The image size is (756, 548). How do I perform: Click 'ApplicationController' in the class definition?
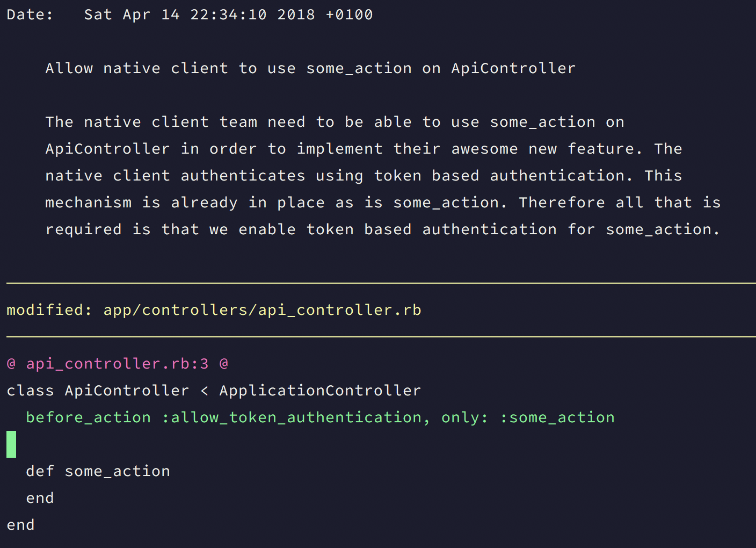320,391
